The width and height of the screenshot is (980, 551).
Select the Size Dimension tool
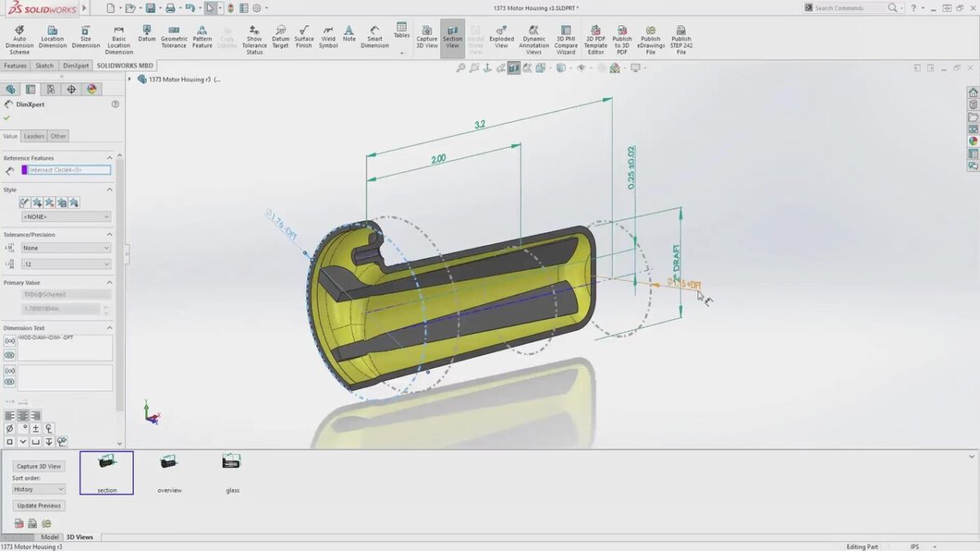(x=86, y=37)
